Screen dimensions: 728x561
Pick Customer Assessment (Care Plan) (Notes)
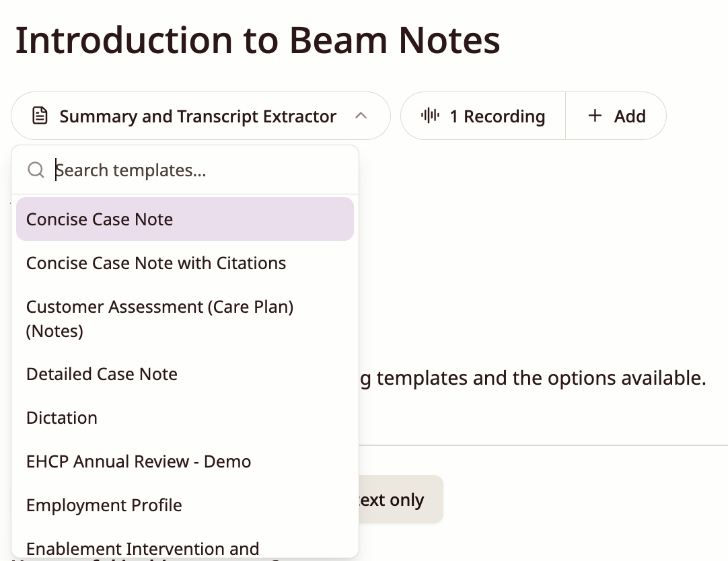(x=185, y=319)
